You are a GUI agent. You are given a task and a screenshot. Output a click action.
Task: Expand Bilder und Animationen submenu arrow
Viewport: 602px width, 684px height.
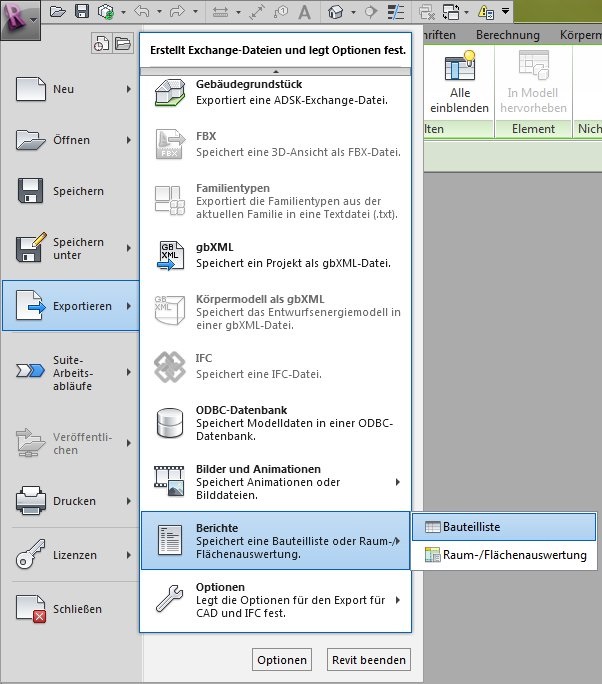pyautogui.click(x=398, y=482)
